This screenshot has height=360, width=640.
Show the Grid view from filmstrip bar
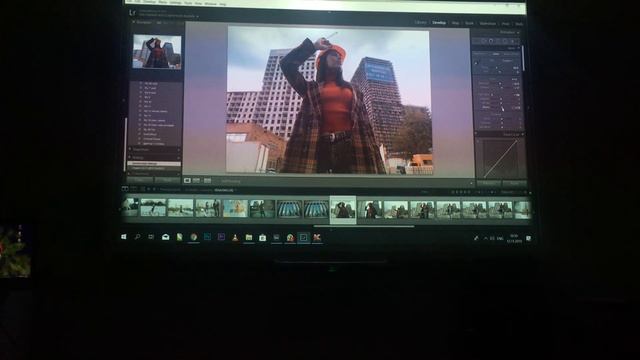142,189
